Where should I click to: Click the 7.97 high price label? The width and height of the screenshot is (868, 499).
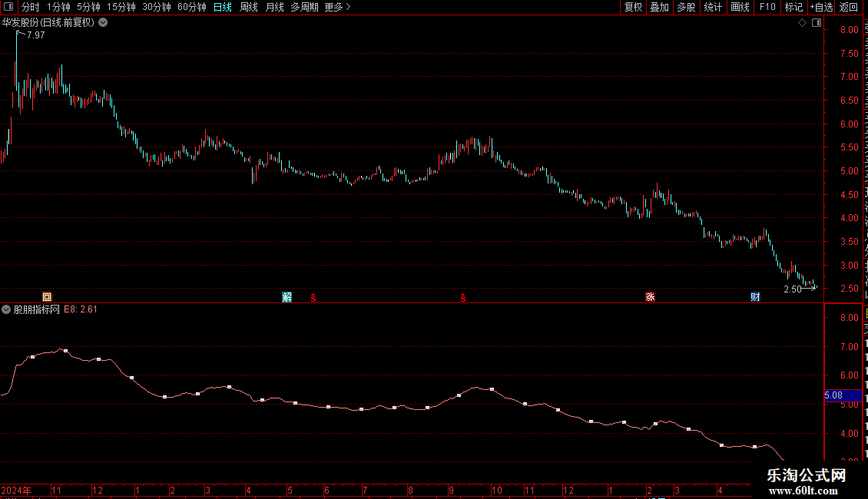click(36, 35)
